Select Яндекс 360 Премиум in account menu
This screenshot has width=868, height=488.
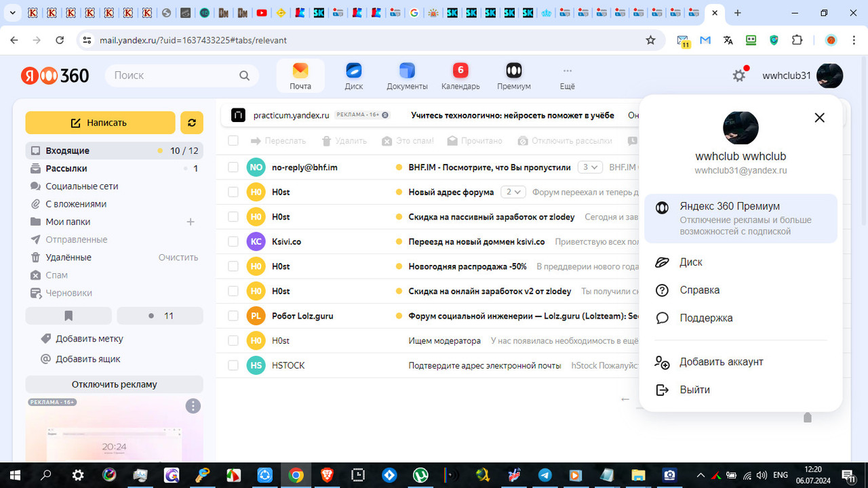click(x=741, y=218)
